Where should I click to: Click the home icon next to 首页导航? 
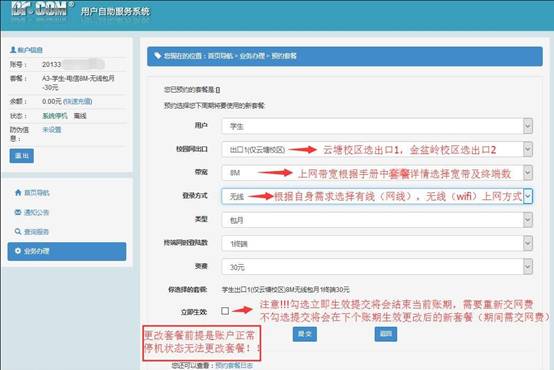(x=18, y=193)
